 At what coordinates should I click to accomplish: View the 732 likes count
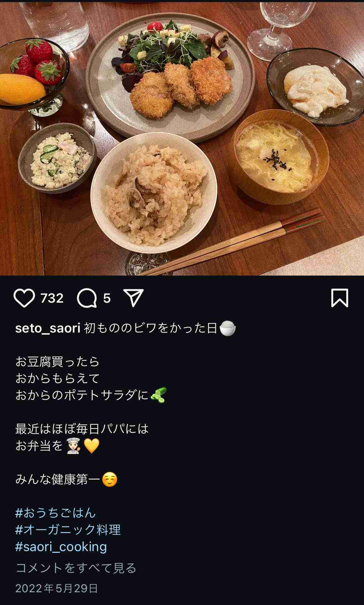(x=52, y=298)
